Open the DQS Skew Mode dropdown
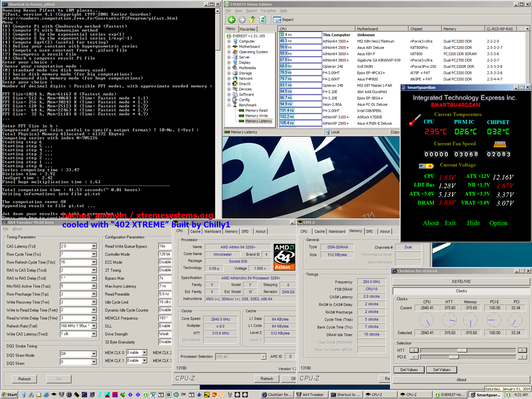Viewport: 532px width, 399px height. pyautogui.click(x=94, y=354)
